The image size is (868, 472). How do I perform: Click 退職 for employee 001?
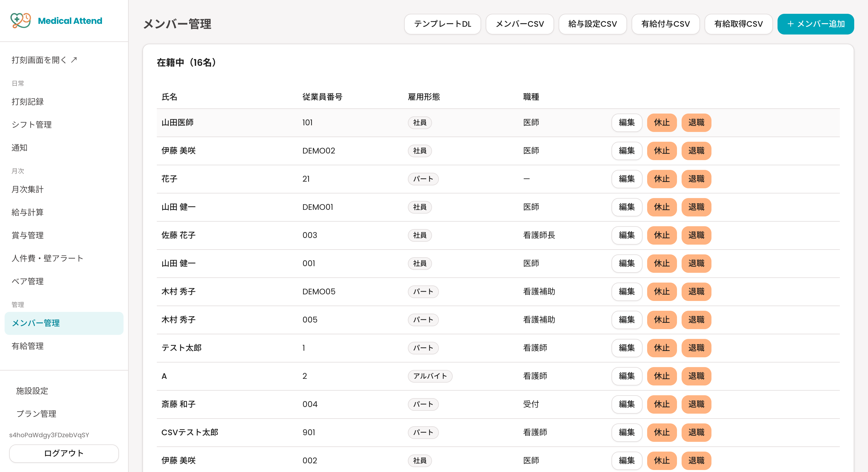(x=696, y=263)
